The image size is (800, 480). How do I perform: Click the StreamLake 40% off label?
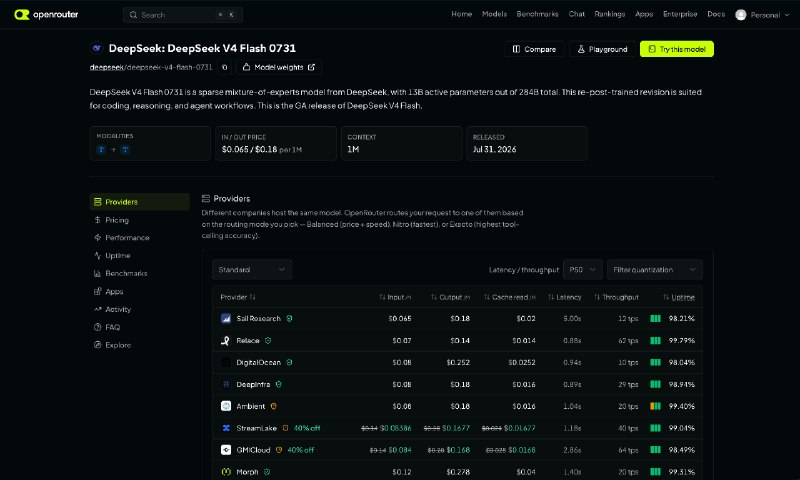point(307,428)
